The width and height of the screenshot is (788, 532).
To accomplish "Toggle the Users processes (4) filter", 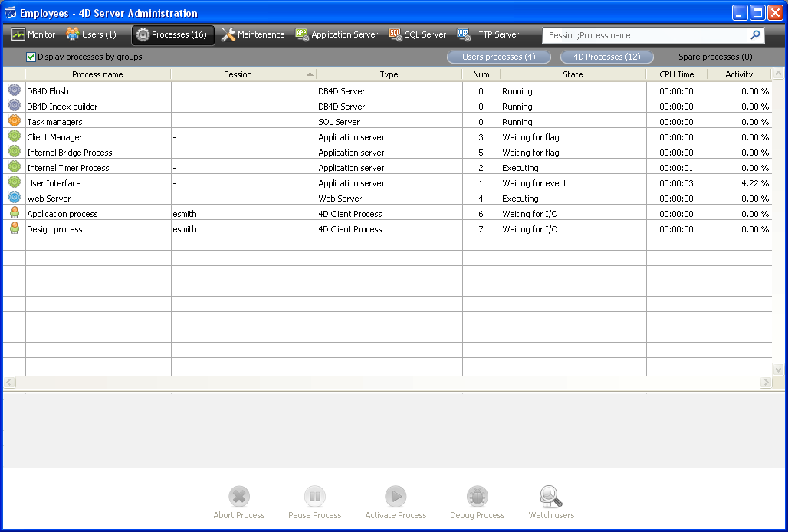I will (498, 57).
